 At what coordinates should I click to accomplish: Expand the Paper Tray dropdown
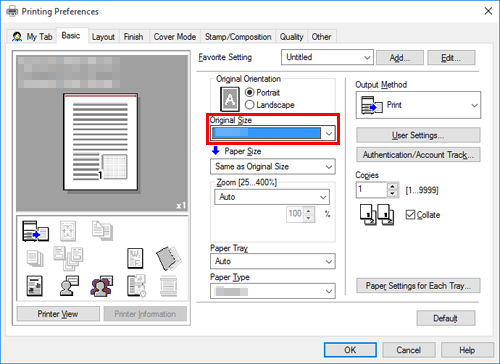273,261
